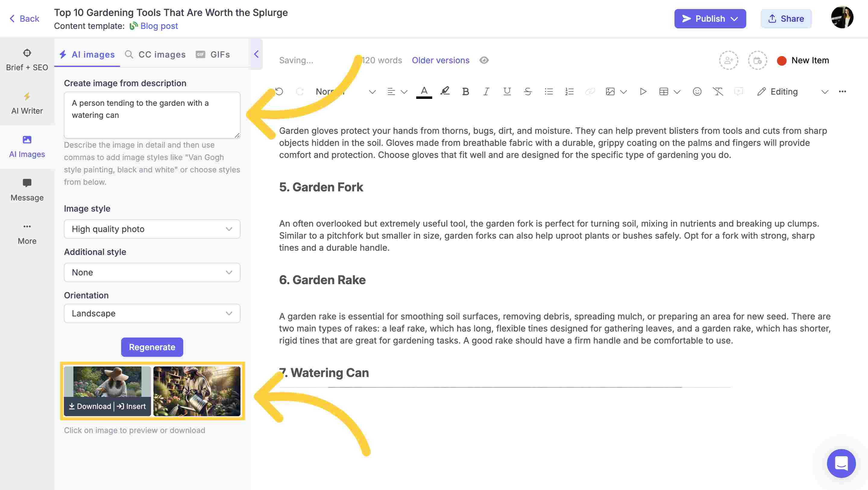The height and width of the screenshot is (490, 868).
Task: Click the 6. Garden Rake heading
Action: click(x=322, y=280)
